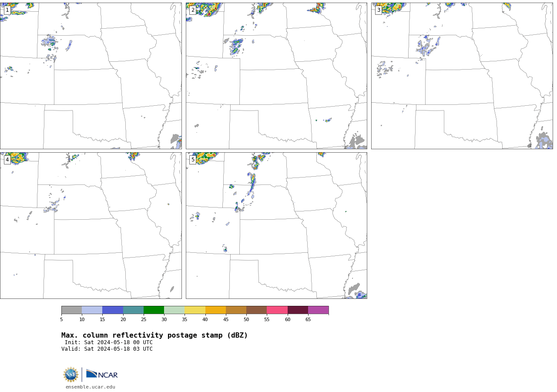Image resolution: width=557 pixels, height=392 pixels.
Task: Click the dark green 25-30 dBZ swatch
Action: coord(154,310)
